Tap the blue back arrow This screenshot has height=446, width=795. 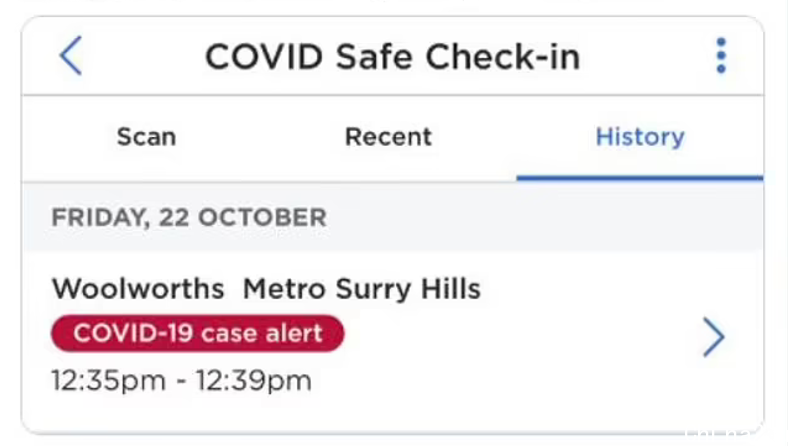tap(70, 56)
